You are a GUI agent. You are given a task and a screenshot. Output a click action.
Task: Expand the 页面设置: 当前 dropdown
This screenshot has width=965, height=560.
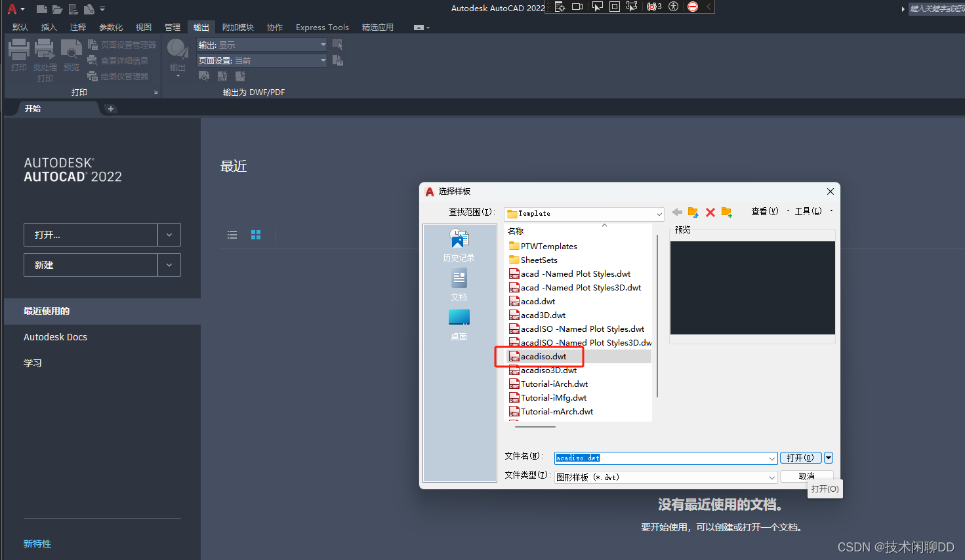click(x=323, y=60)
